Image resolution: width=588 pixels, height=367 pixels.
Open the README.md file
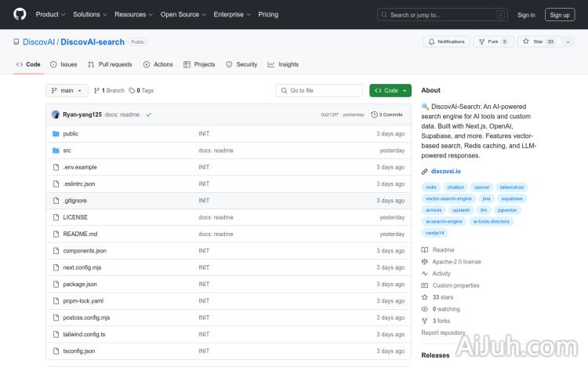(x=80, y=234)
